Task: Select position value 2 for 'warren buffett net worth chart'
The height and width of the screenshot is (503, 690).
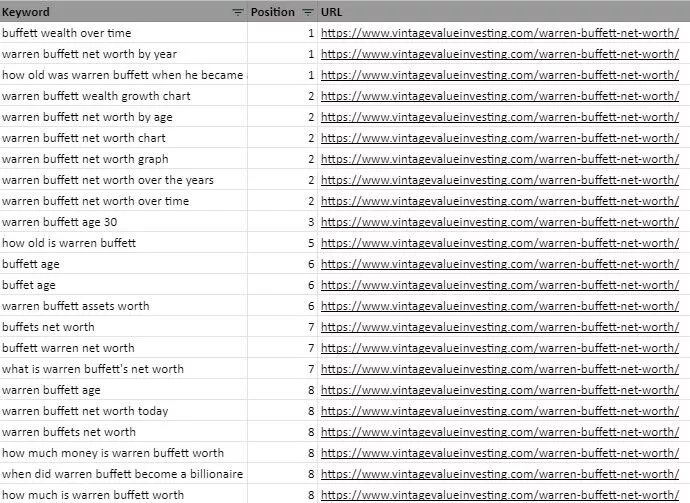Action: [x=282, y=138]
